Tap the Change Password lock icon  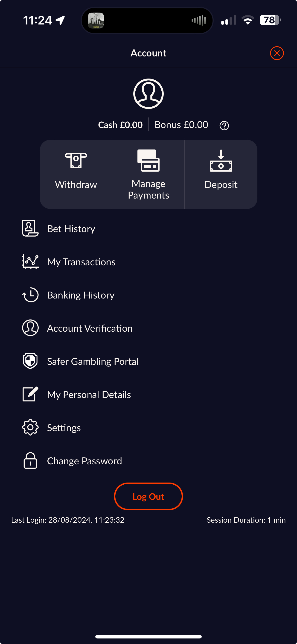coord(30,460)
